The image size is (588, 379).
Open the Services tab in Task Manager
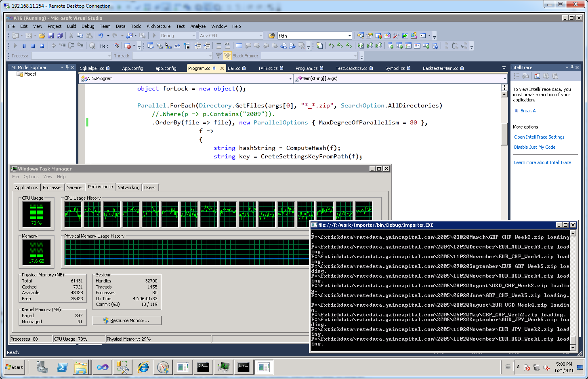click(75, 187)
